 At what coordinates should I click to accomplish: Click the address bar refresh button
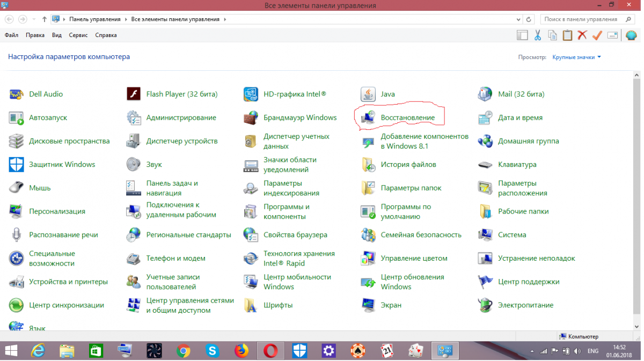click(x=529, y=19)
